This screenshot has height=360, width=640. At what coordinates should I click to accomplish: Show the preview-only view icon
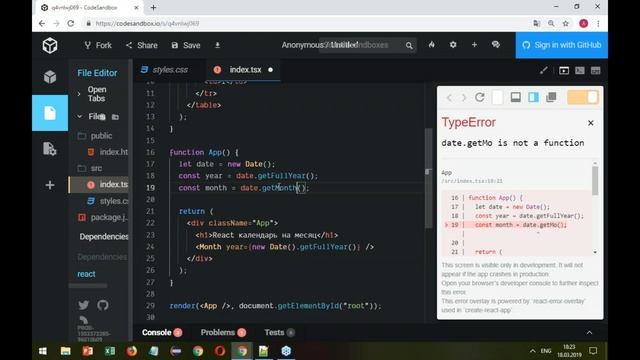pos(564,71)
